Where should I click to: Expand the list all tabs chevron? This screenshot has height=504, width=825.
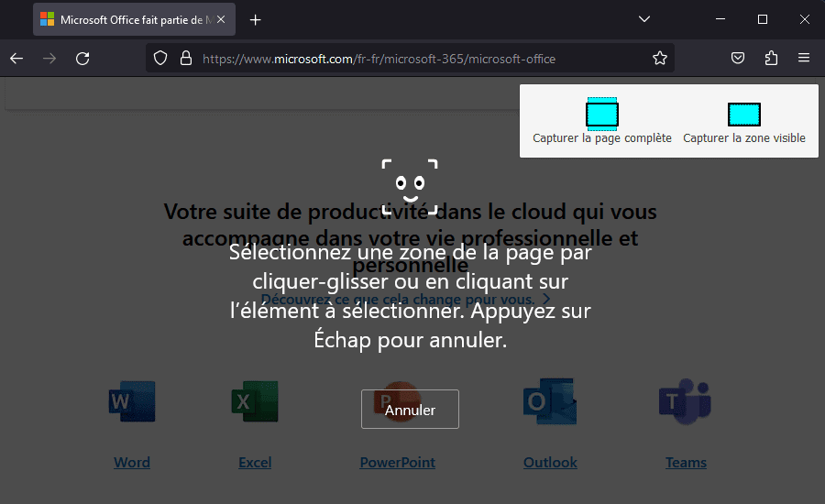pos(644,19)
